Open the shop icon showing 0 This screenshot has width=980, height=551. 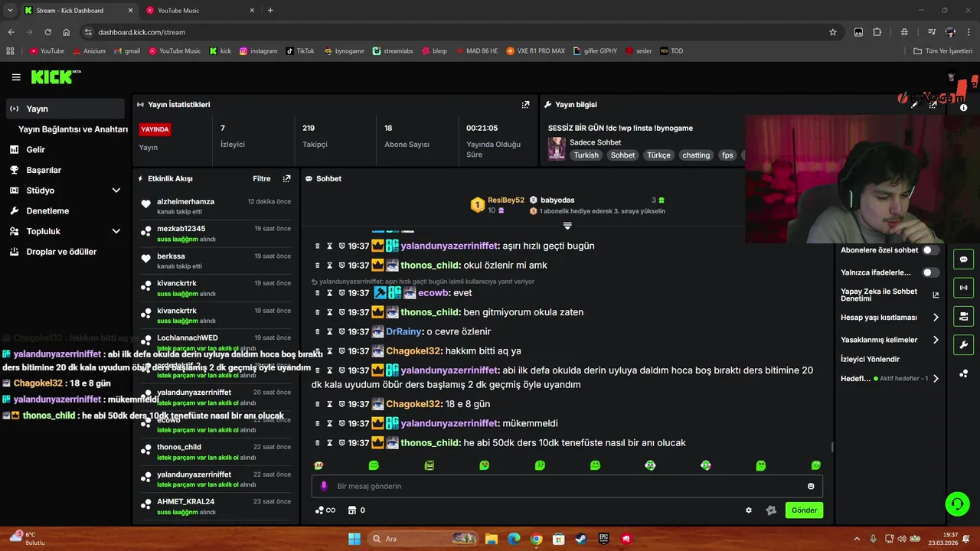coord(356,510)
